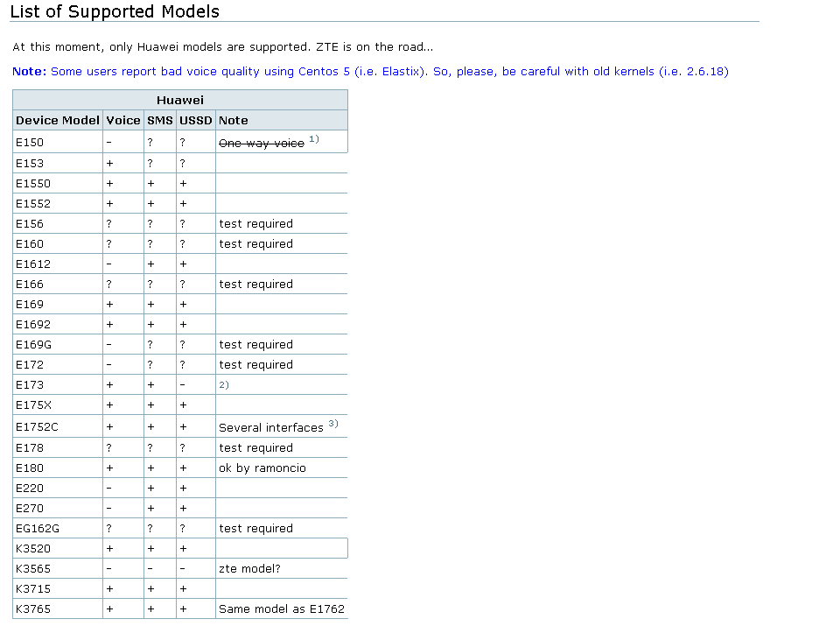
Task: Select the 'K3765' device model cell
Action: coord(58,608)
